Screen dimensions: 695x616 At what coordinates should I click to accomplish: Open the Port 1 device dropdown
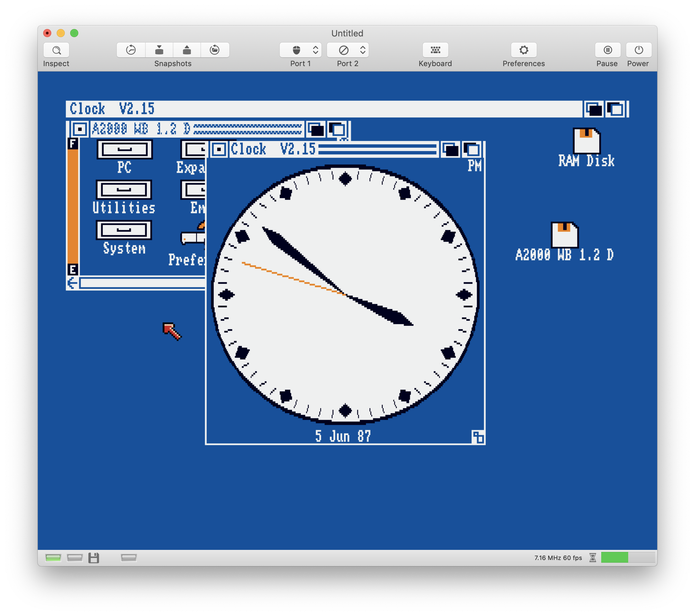tap(301, 50)
